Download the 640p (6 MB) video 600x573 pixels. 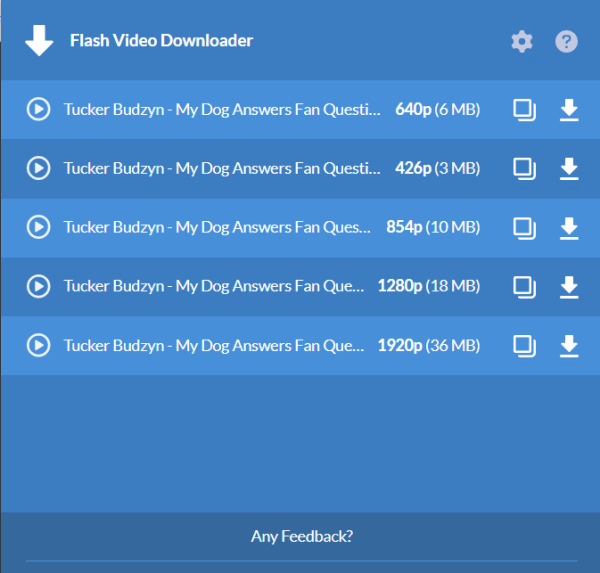point(569,110)
